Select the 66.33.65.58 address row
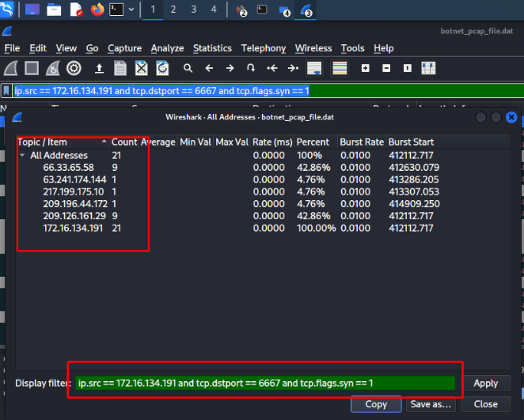The image size is (524, 420). coord(264,167)
